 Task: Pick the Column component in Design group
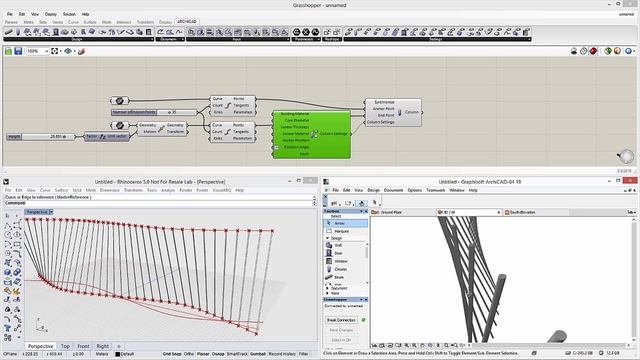tap(18, 32)
